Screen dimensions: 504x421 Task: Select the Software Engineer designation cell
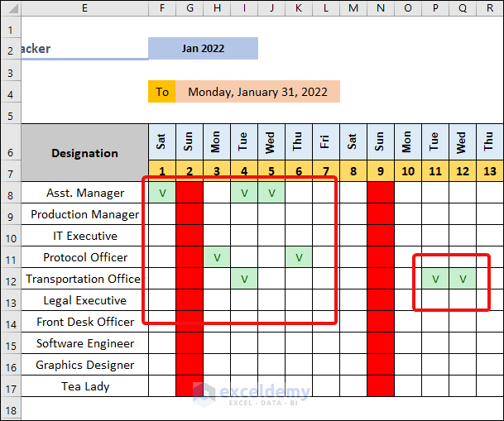[84, 344]
